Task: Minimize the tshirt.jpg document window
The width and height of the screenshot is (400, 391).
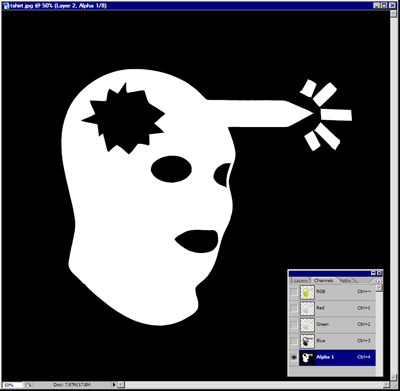Action: click(377, 5)
